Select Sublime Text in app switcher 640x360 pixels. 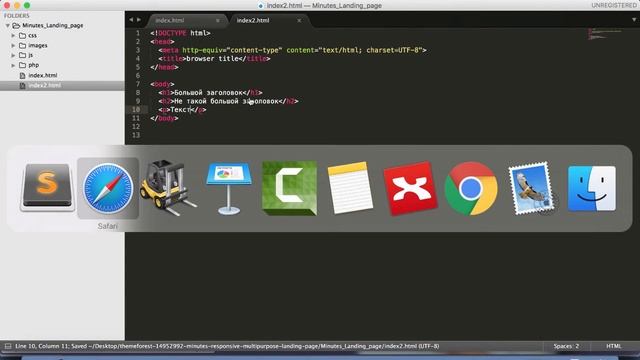point(47,188)
